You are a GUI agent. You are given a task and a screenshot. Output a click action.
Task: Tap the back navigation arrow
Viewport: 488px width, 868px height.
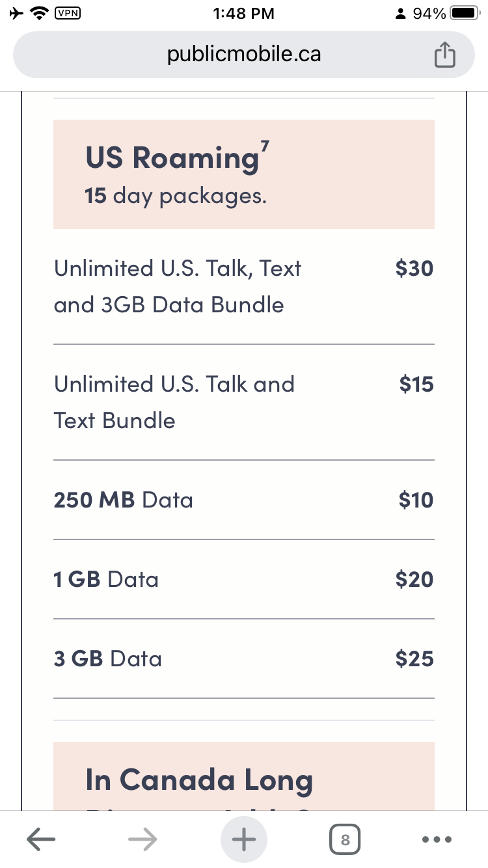pyautogui.click(x=40, y=839)
